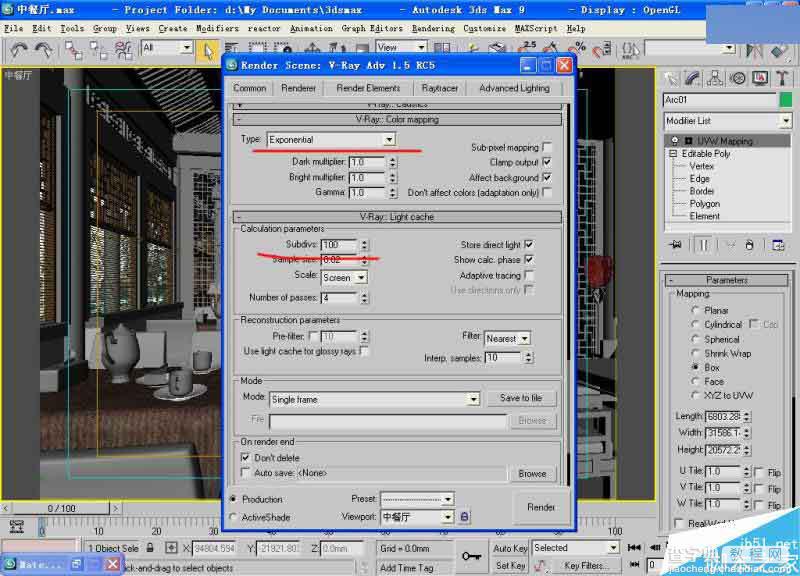Switch to the Raytracer tab
The height and width of the screenshot is (576, 800).
[x=439, y=88]
